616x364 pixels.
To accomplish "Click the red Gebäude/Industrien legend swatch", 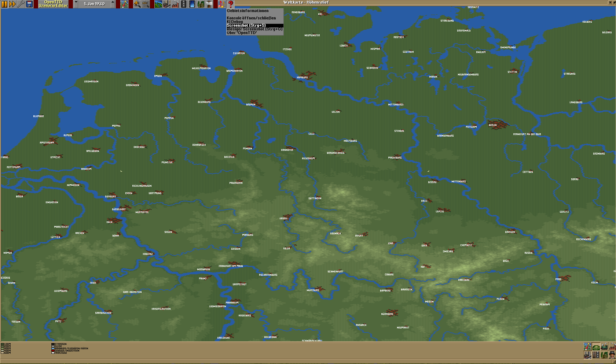I will tap(53, 350).
